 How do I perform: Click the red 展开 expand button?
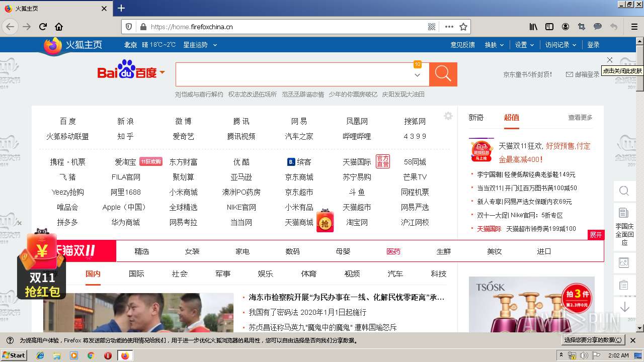(596, 235)
